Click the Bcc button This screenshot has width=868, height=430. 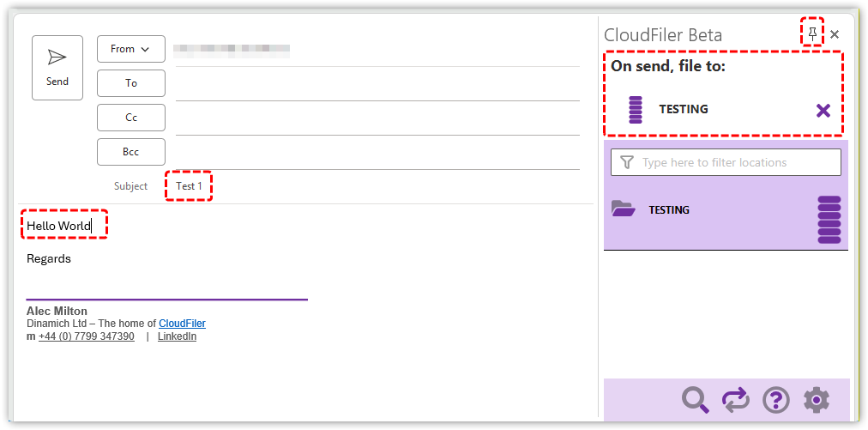130,152
